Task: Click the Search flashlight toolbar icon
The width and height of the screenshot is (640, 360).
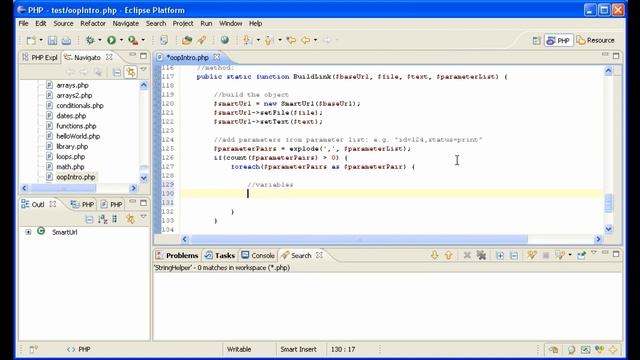Action: click(202, 40)
